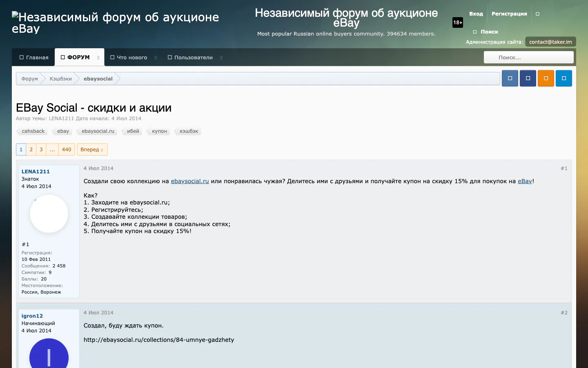
Task: Click the thread start date in the author line
Action: (x=126, y=119)
